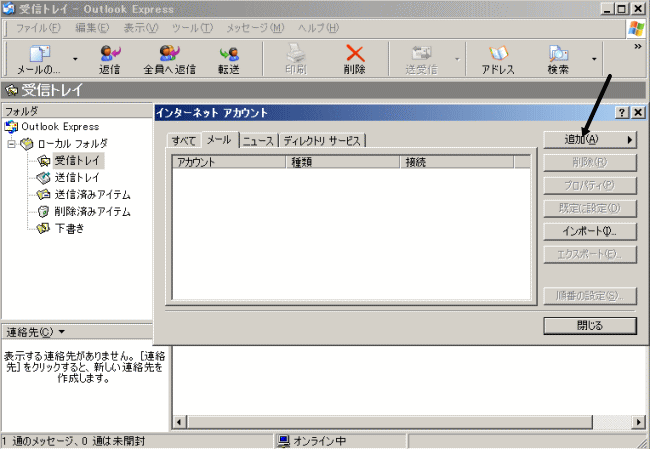The image size is (650, 449).
Task: Click the 削除済みアイテム trash icon
Action: [43, 211]
